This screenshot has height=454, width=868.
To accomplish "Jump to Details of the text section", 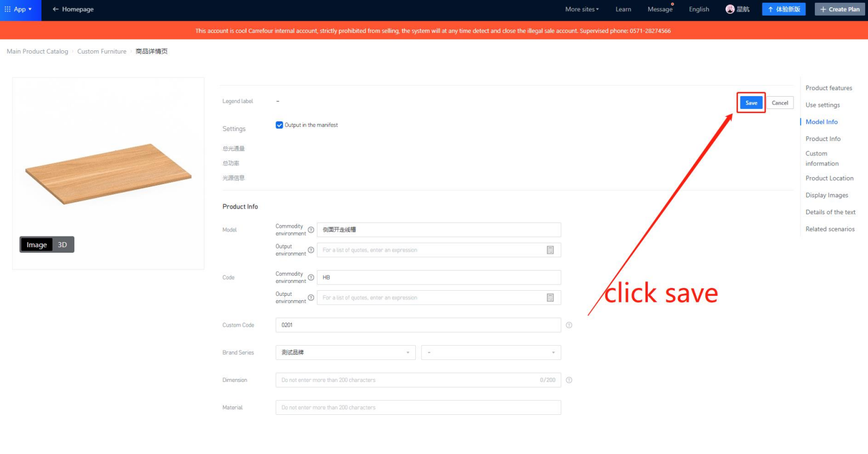I will pyautogui.click(x=831, y=212).
